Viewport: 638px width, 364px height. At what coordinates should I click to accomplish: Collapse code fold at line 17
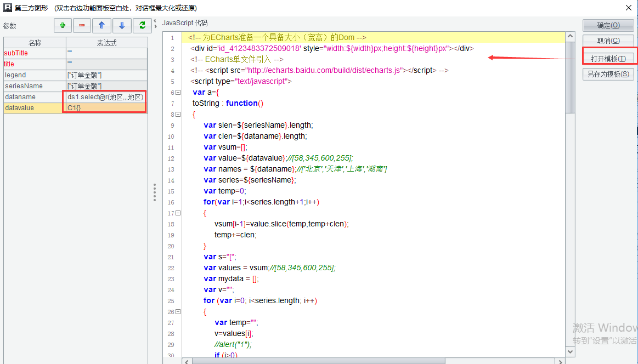coord(178,213)
